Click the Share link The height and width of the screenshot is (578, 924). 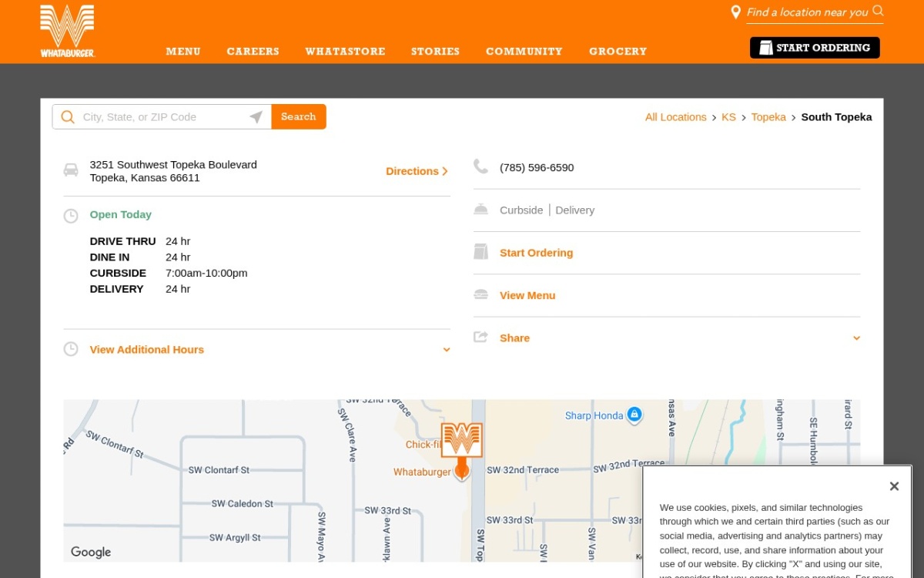click(514, 338)
